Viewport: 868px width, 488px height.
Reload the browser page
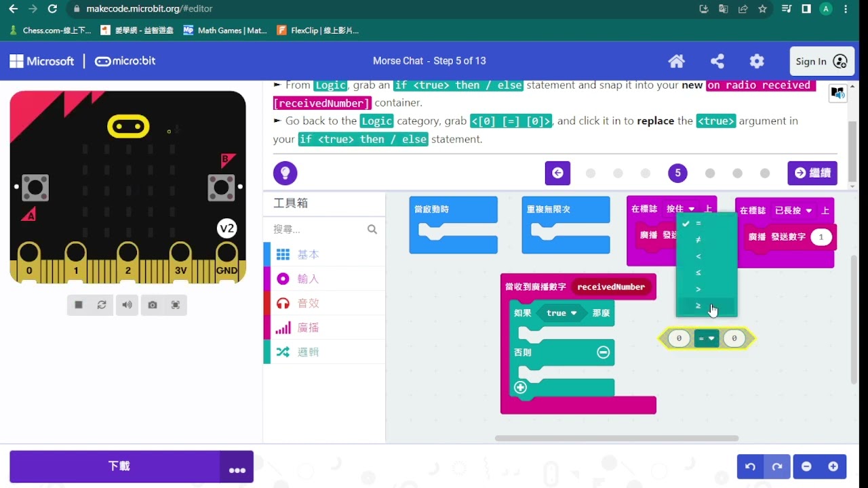click(52, 9)
